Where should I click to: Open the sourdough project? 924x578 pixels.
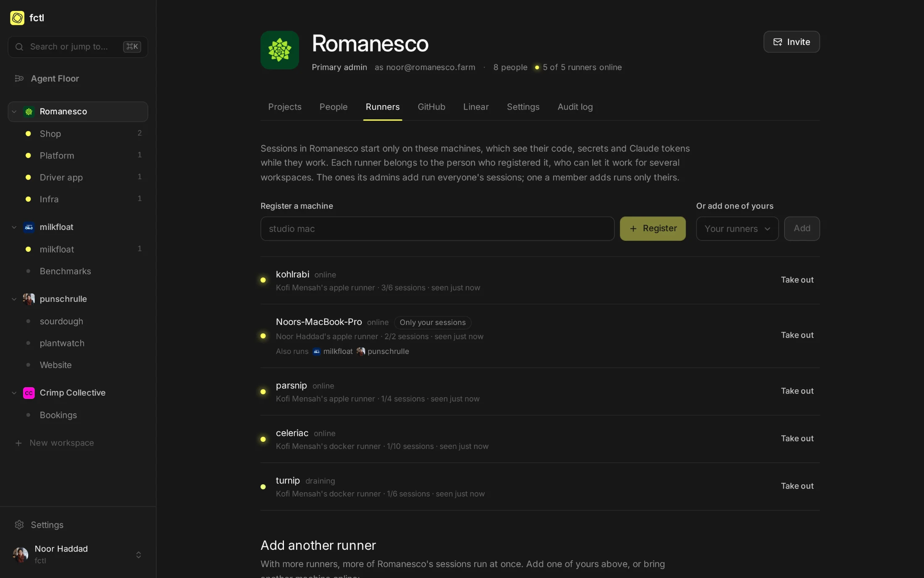pyautogui.click(x=78, y=321)
